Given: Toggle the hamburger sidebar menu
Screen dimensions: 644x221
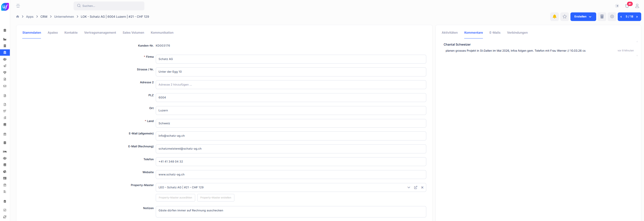Looking at the screenshot, I should (x=18, y=6).
